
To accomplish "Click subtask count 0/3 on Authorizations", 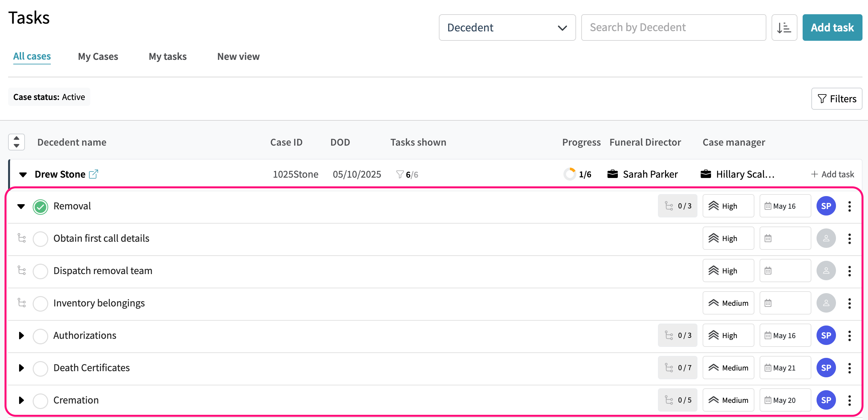I will pyautogui.click(x=677, y=336).
